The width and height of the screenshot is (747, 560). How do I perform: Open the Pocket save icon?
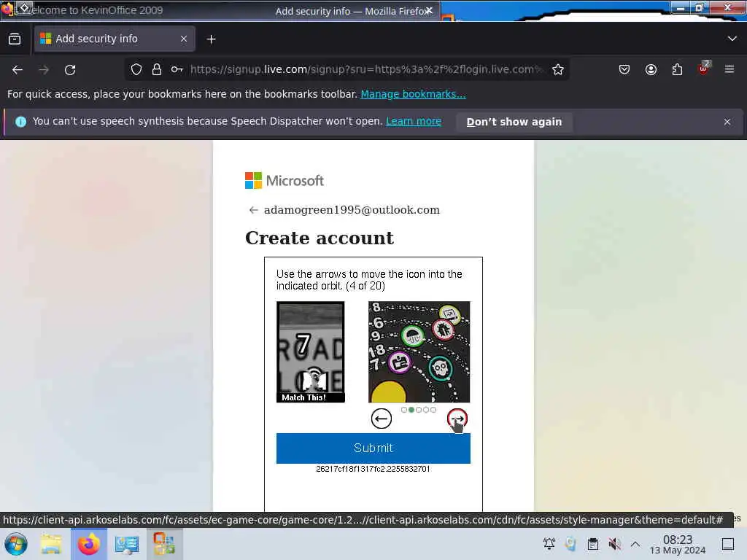(624, 69)
